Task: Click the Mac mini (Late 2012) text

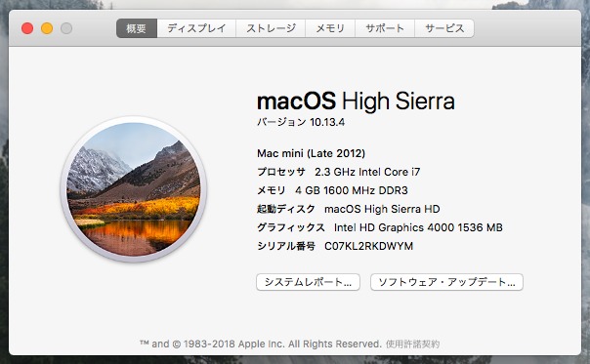Action: click(x=311, y=153)
